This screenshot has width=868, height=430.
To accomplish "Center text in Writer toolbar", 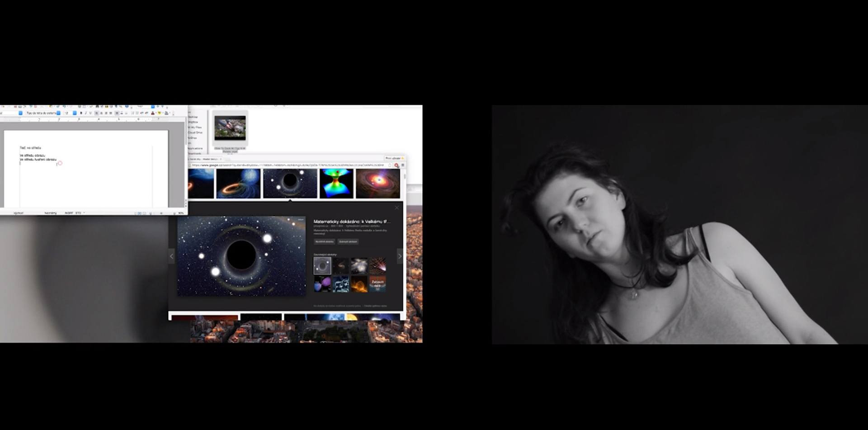I will pyautogui.click(x=101, y=113).
